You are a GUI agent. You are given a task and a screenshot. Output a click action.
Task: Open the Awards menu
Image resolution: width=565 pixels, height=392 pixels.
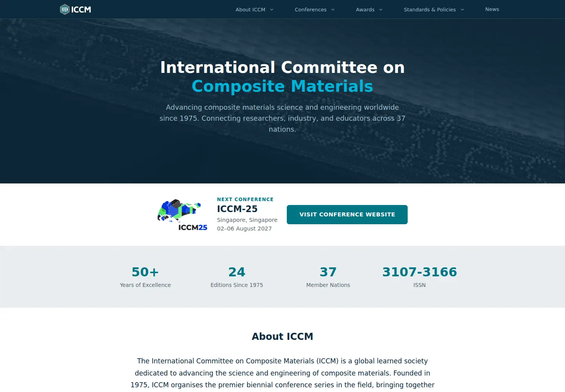click(x=365, y=9)
